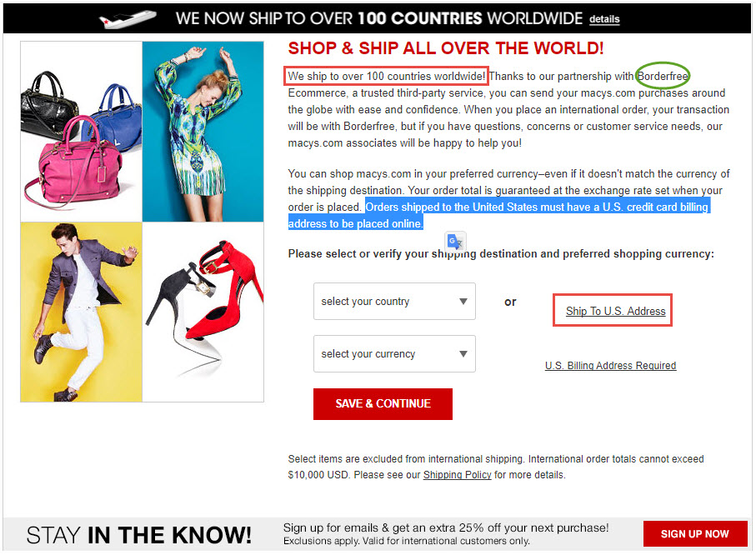This screenshot has width=756, height=555.
Task: Open the Shipping Policy link
Action: tap(457, 475)
